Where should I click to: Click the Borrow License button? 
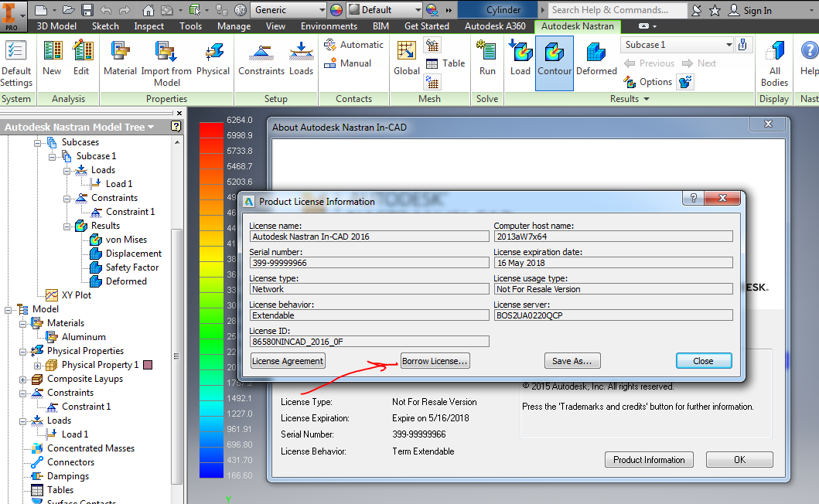435,360
